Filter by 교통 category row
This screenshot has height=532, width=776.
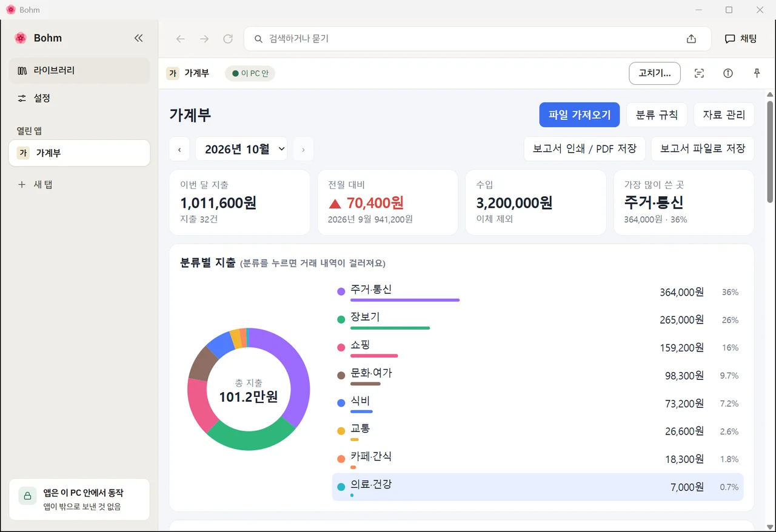[x=538, y=431]
